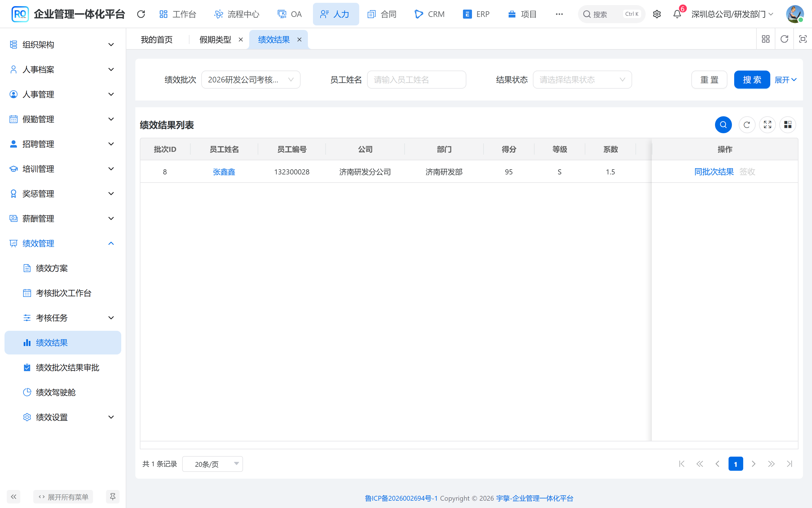Click the refresh icon beside the platform title

141,14
